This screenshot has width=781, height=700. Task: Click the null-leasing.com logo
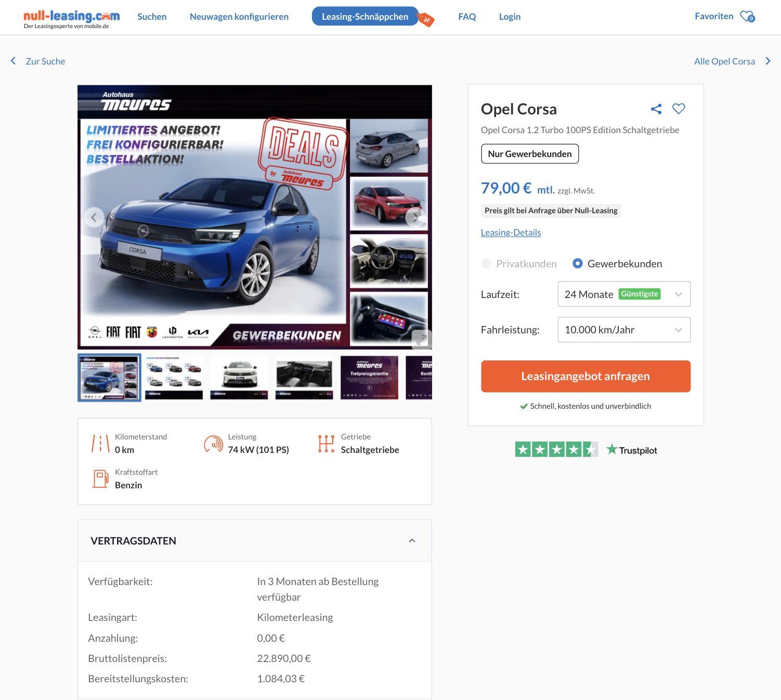pyautogui.click(x=71, y=19)
